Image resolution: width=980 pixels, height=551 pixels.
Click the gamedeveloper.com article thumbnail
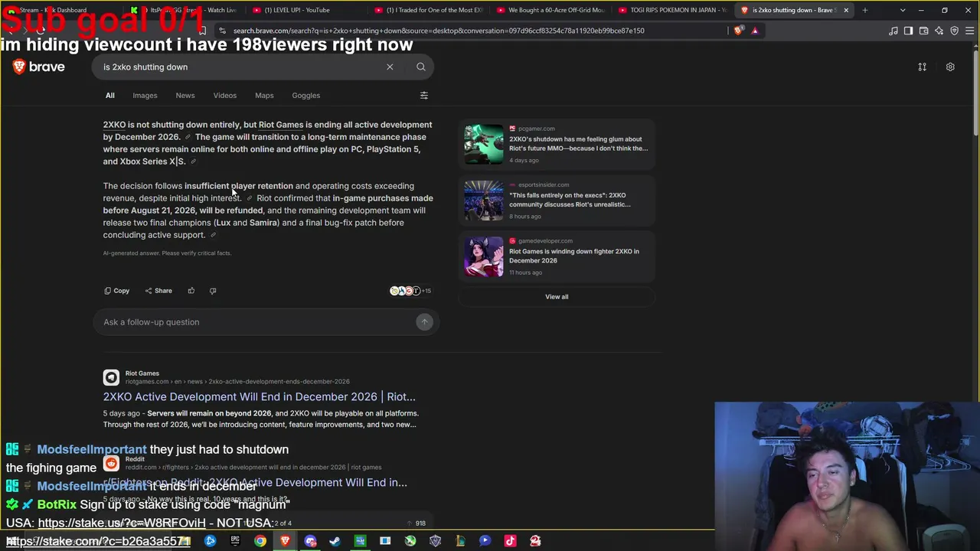pyautogui.click(x=484, y=256)
